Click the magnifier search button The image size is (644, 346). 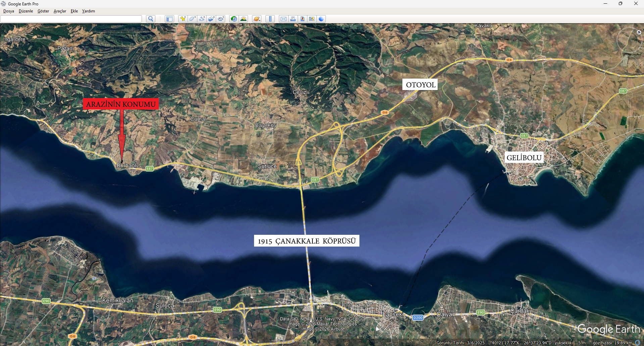151,19
